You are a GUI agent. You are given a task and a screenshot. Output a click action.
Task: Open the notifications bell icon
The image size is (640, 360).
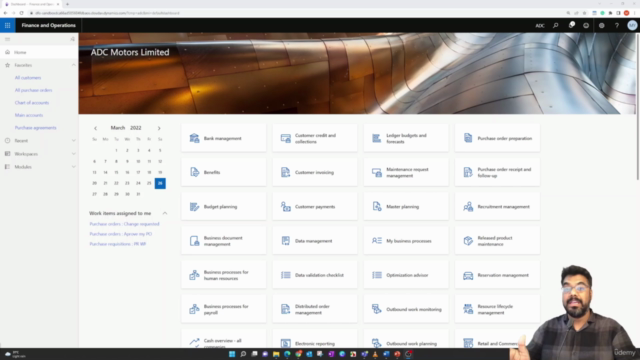pyautogui.click(x=571, y=25)
